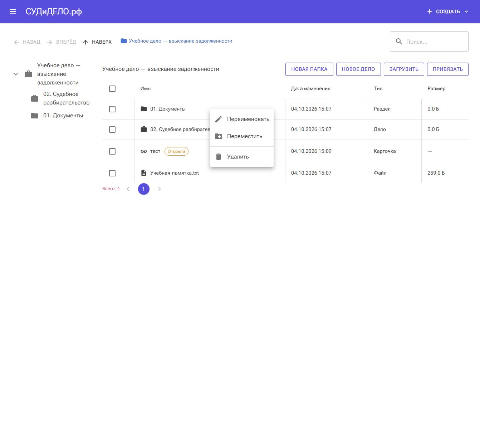Check the box for the тест row
This screenshot has width=480, height=448.
(112, 151)
